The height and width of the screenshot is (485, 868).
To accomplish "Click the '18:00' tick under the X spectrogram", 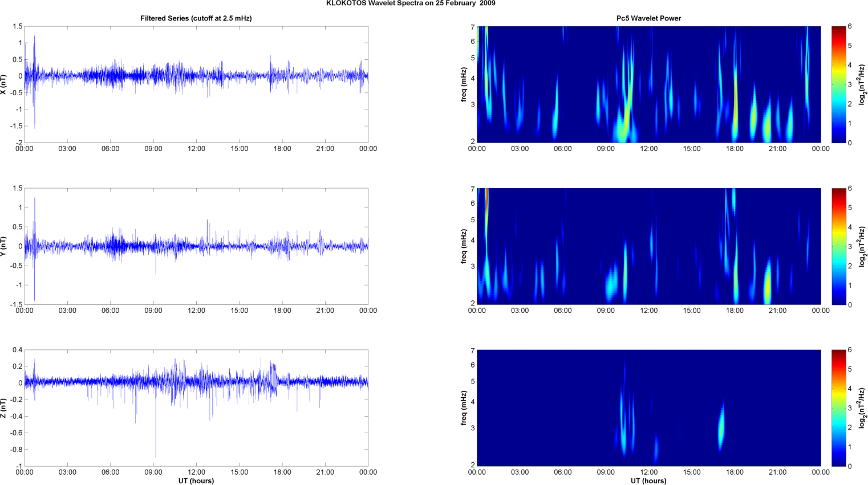I will (735, 149).
